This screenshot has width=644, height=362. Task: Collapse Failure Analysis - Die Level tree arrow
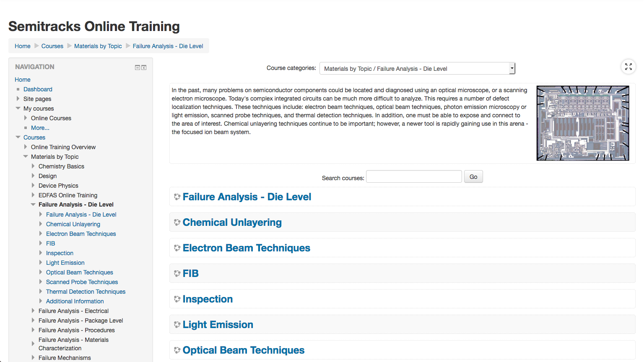coord(33,205)
